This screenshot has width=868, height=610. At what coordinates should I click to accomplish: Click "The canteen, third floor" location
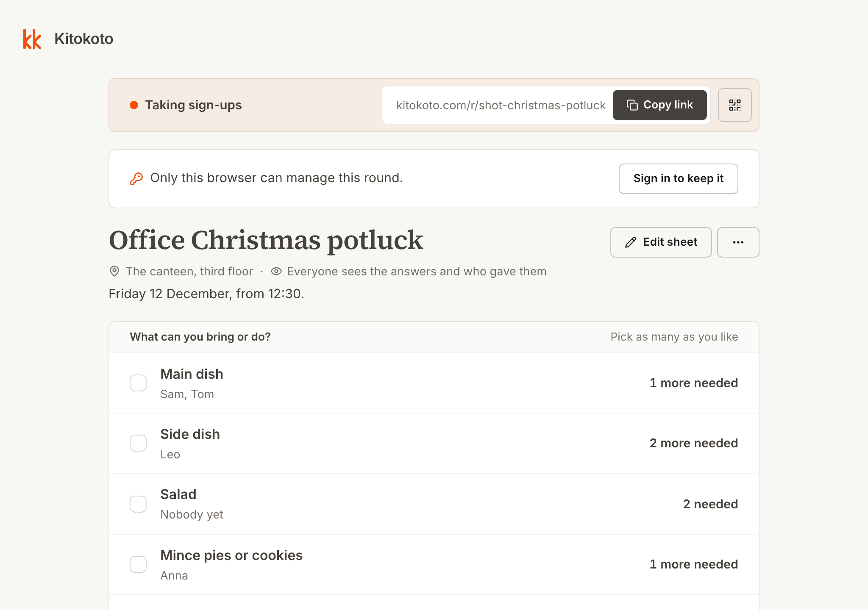[189, 271]
